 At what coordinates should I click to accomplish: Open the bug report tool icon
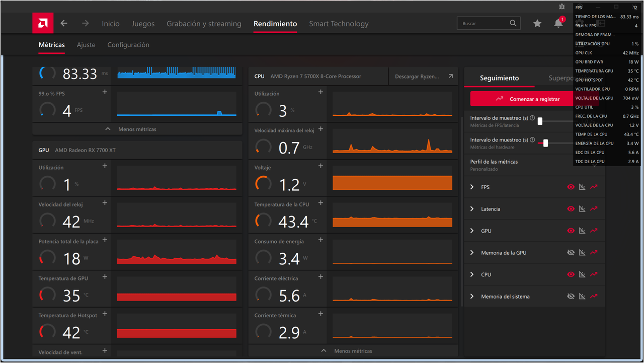pos(562,7)
